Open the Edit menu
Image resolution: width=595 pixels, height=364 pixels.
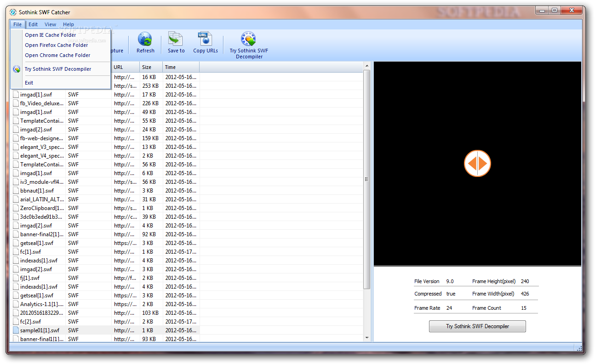click(33, 24)
